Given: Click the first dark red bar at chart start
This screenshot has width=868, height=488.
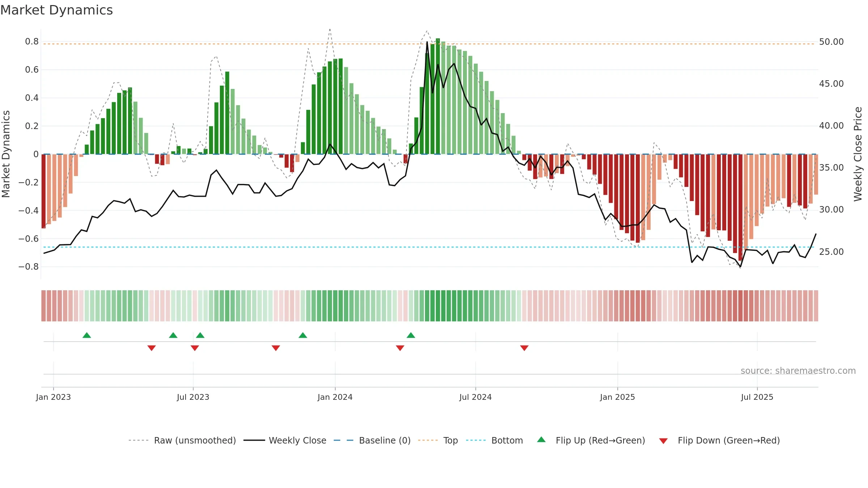Looking at the screenshot, I should (x=43, y=191).
